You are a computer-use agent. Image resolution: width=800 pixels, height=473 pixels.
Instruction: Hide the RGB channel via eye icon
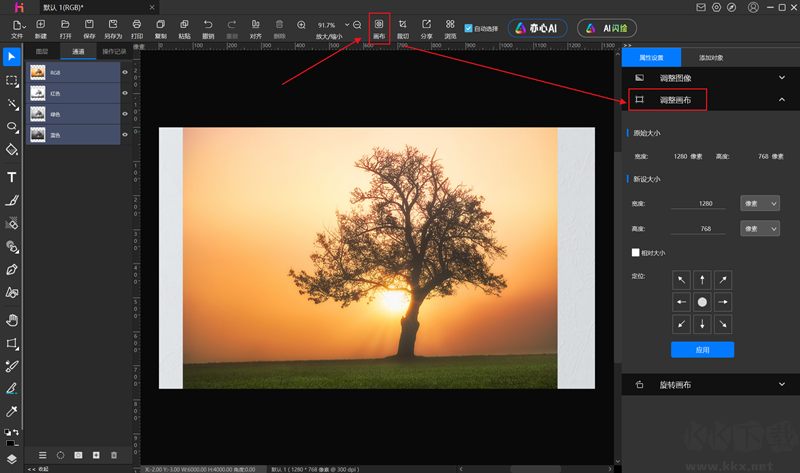(x=126, y=72)
